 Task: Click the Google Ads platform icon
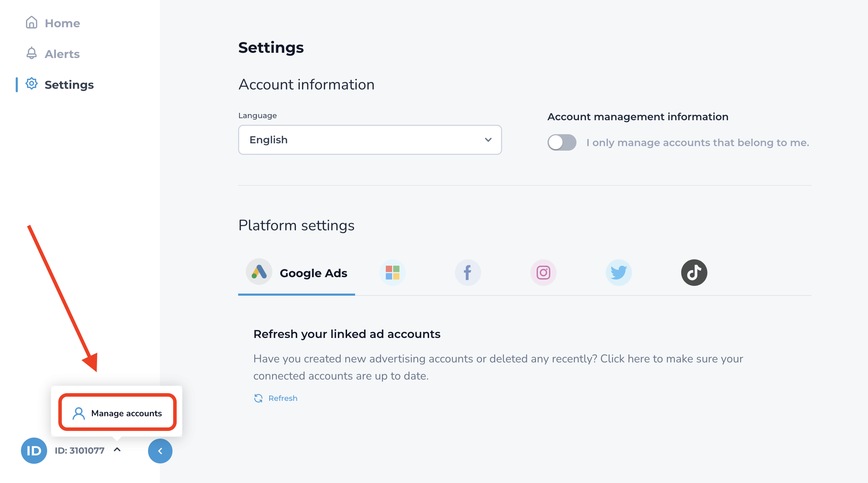pos(257,273)
